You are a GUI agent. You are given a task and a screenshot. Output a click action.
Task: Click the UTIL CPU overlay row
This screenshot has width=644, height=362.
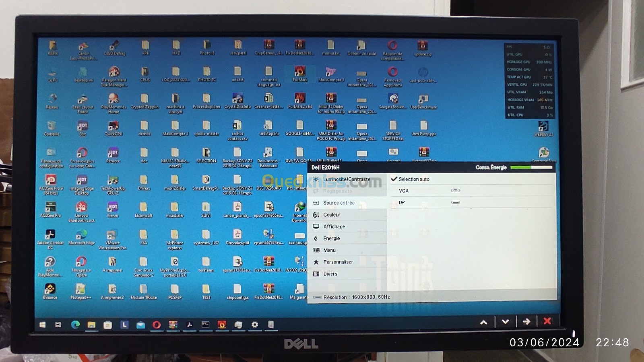click(530, 115)
